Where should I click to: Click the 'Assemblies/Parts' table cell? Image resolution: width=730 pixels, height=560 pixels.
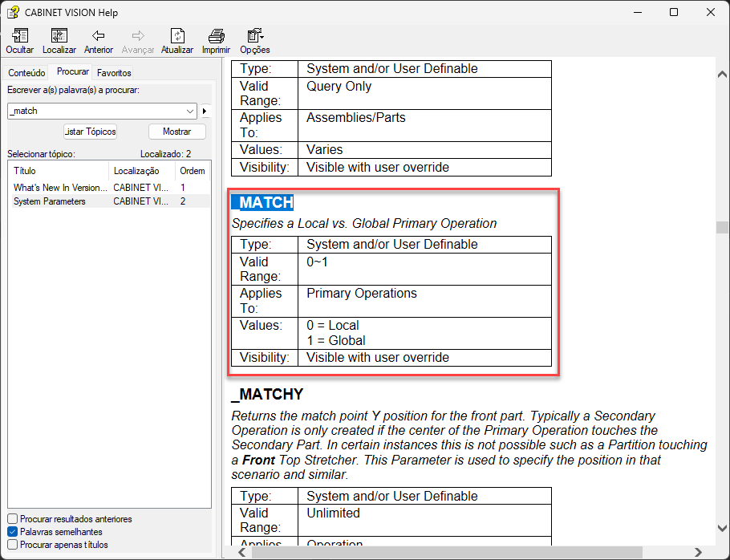(424, 126)
